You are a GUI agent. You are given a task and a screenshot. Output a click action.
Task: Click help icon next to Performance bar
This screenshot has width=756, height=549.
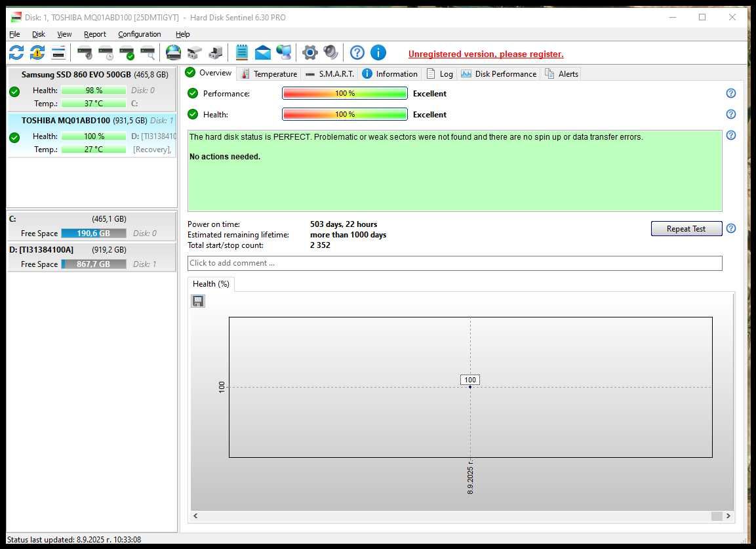click(x=731, y=93)
